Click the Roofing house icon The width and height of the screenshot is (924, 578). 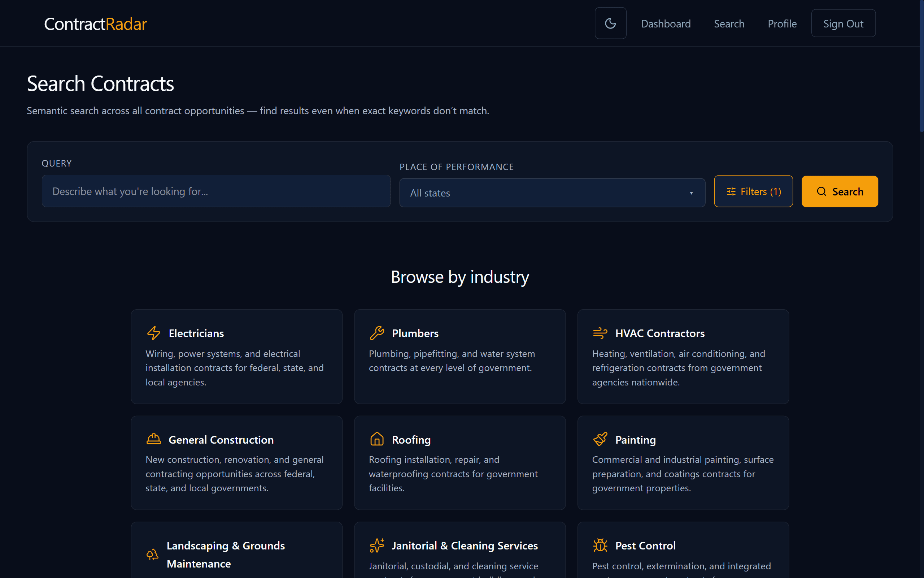377,439
